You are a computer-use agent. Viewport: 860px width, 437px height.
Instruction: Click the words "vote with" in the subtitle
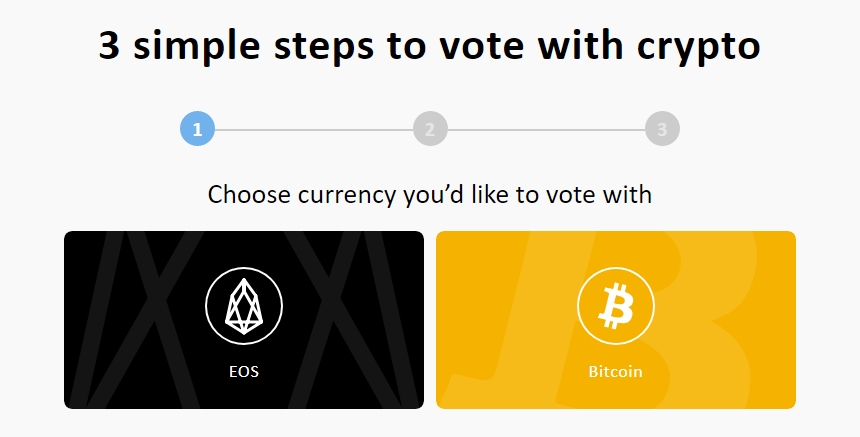coord(601,195)
